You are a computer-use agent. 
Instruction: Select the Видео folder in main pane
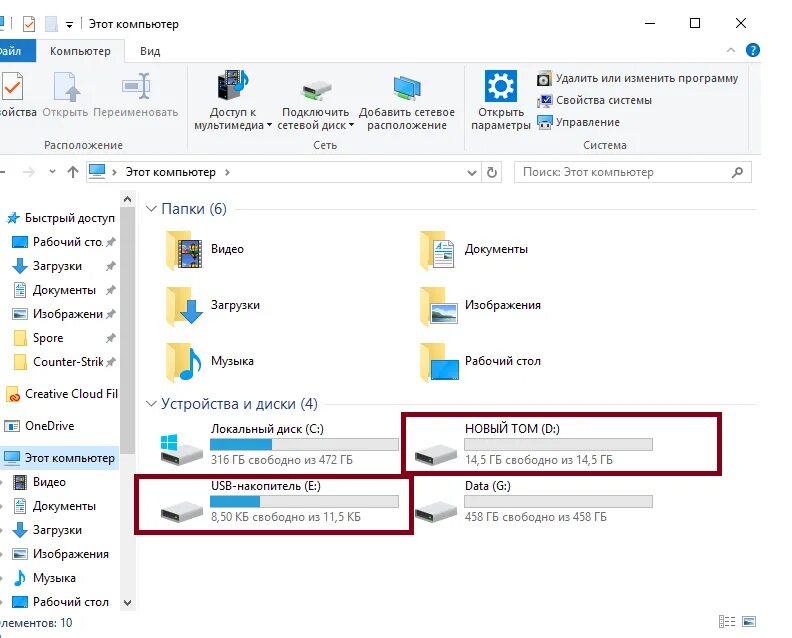[205, 249]
